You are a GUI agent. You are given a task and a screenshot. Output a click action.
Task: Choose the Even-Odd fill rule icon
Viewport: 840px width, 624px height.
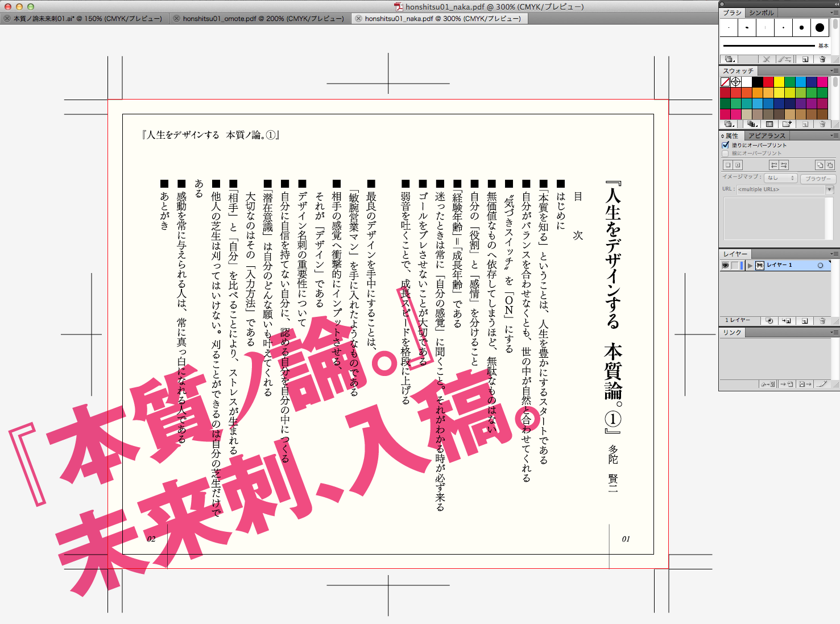point(830,165)
